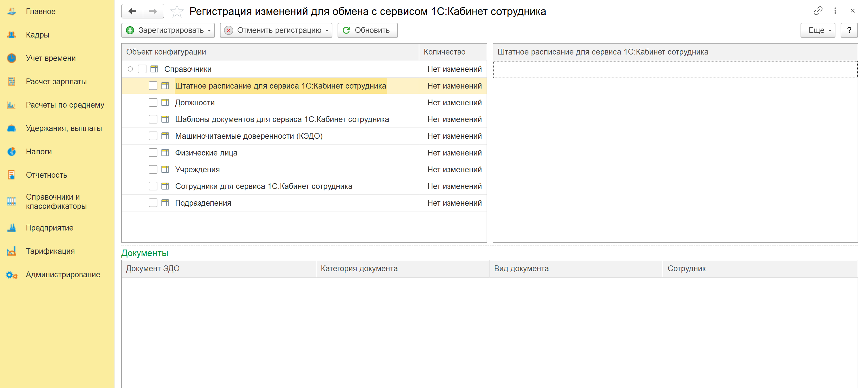Click the Категория документа column header
Image resolution: width=868 pixels, height=388 pixels.
[403, 269]
